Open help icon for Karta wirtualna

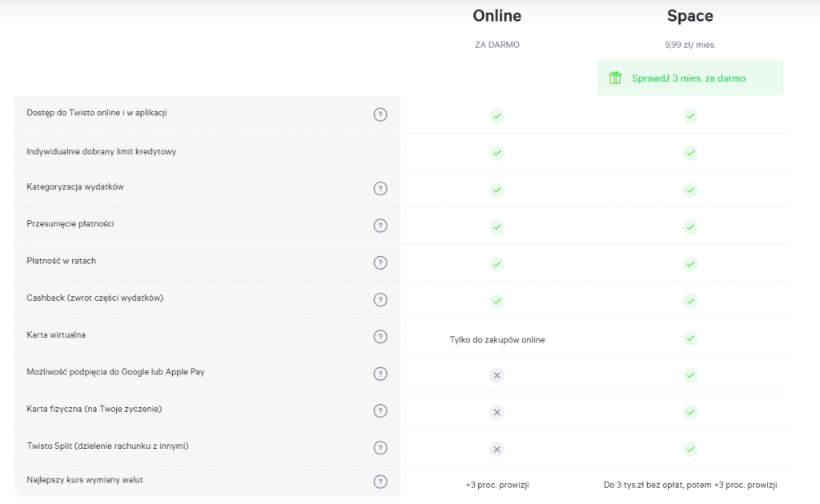[x=380, y=337]
